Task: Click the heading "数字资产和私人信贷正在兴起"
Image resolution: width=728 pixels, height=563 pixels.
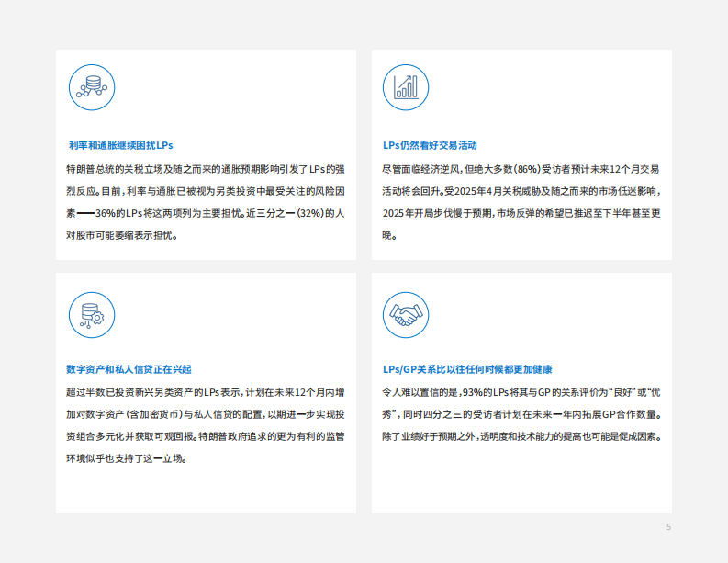Action: coord(129,369)
